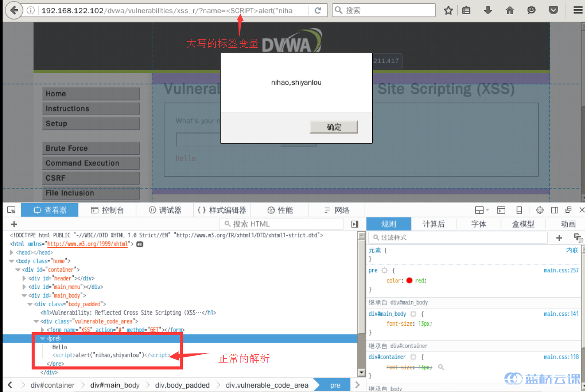Focus the 过滤样式 filter styles field
This screenshot has width=585, height=392.
click(x=458, y=238)
